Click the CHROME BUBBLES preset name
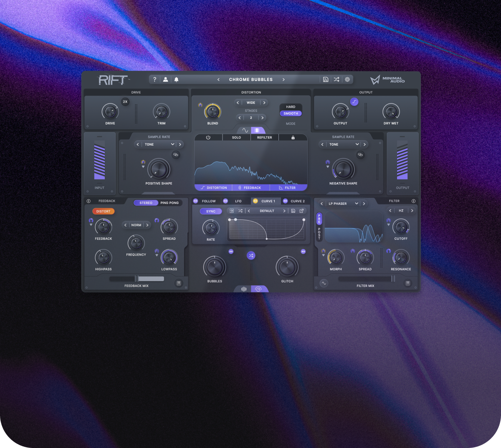Screen dimensions: 501x448 [x=251, y=79]
